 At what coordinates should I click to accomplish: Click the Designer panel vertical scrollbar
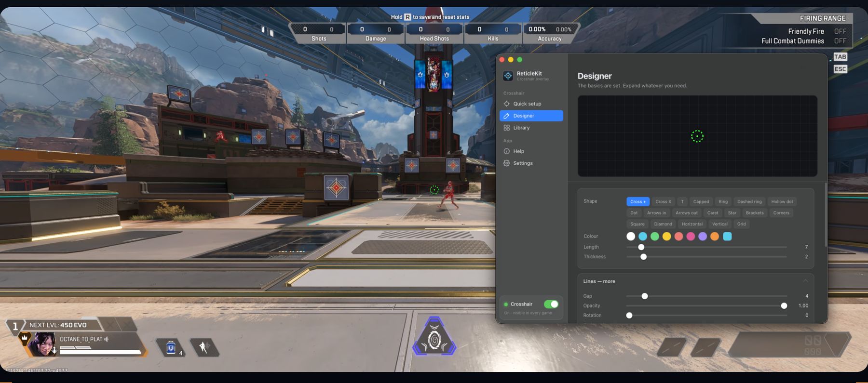pyautogui.click(x=825, y=215)
